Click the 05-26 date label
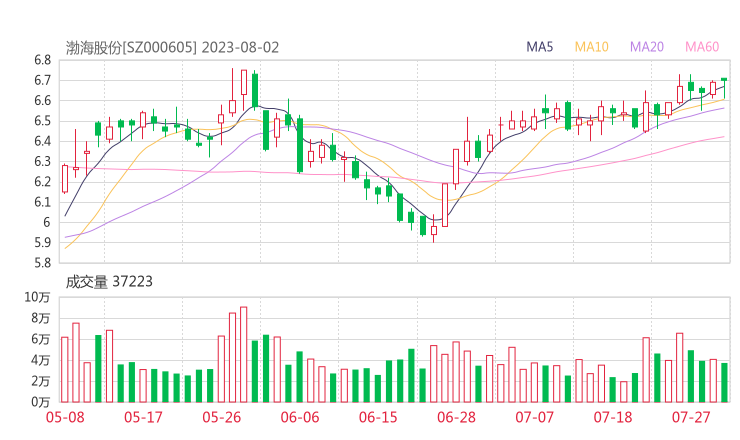 [222, 417]
